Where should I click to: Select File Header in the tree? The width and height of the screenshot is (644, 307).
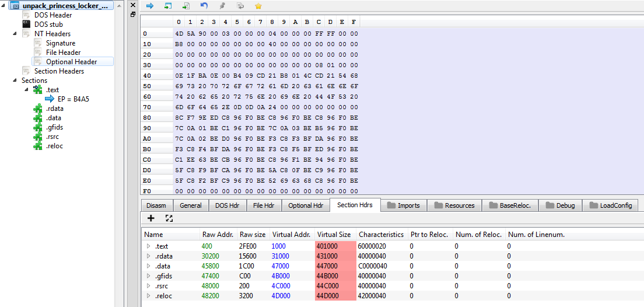(x=63, y=53)
